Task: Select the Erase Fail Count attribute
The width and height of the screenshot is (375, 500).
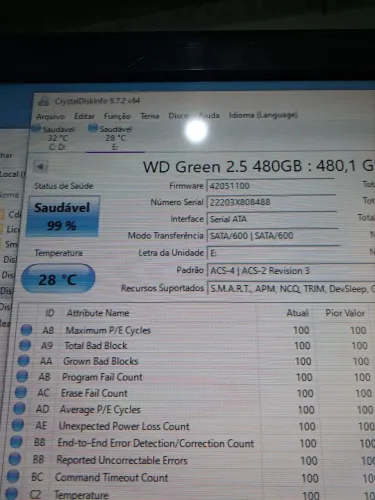Action: [x=94, y=393]
